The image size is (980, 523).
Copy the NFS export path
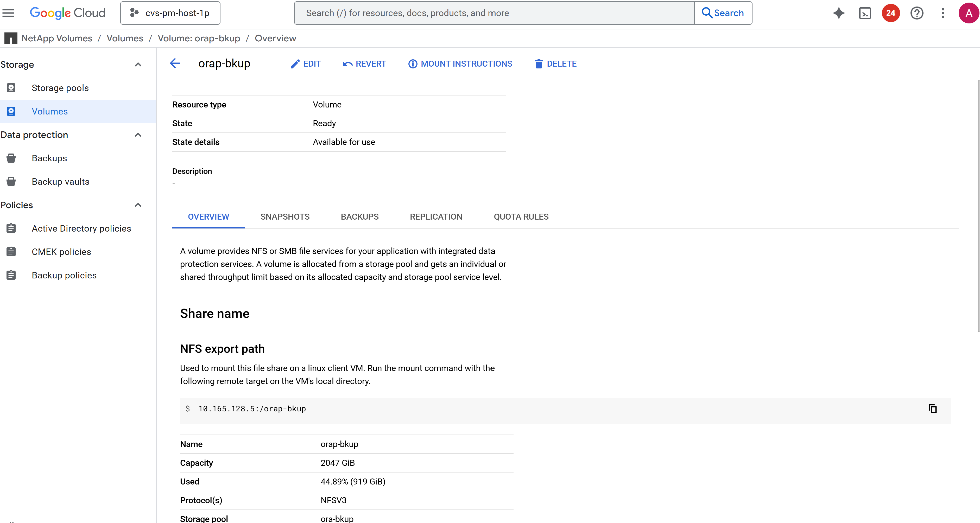[932, 409]
